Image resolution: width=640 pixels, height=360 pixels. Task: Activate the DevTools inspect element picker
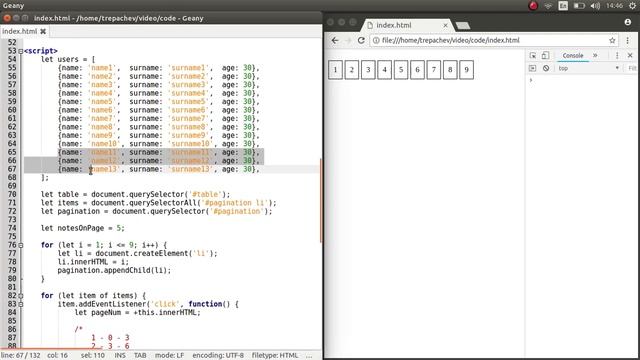(x=533, y=56)
